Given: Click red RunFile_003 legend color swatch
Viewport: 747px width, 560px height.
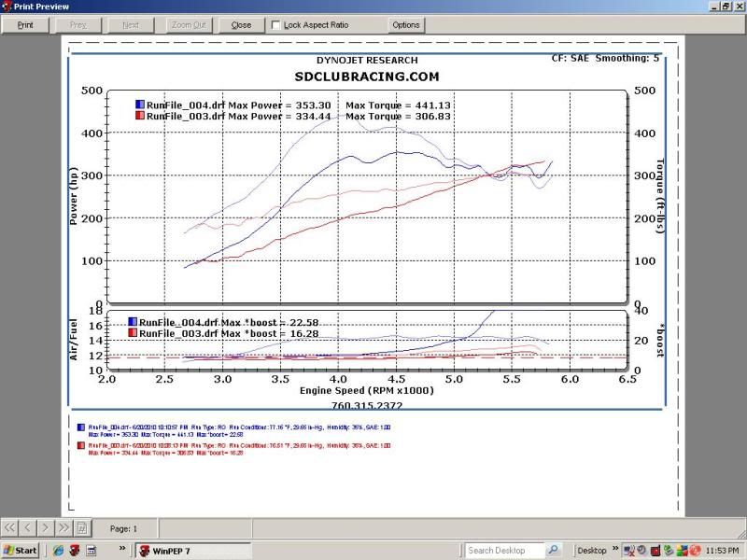Looking at the screenshot, I should pyautogui.click(x=140, y=116).
